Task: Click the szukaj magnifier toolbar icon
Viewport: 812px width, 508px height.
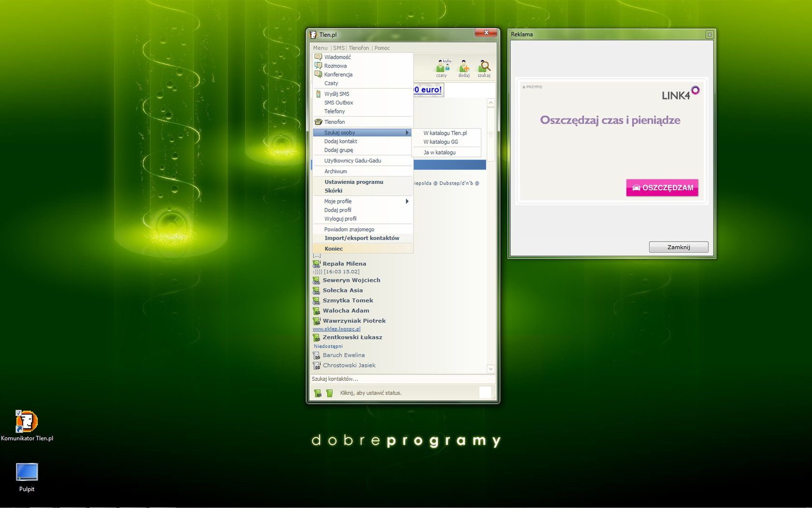Action: click(484, 68)
